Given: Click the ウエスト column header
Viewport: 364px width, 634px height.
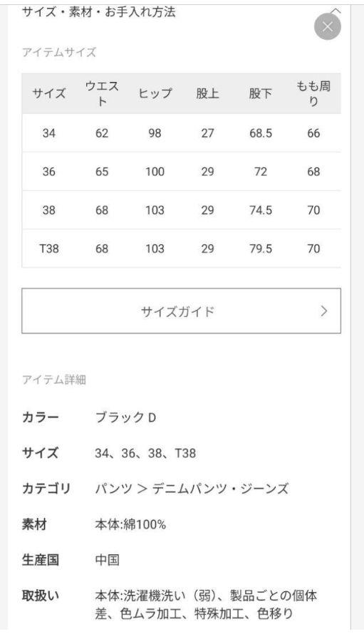Looking at the screenshot, I should coord(102,93).
